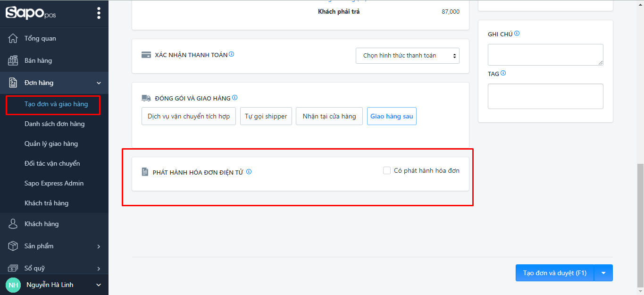Click into the Tag input box

545,96
